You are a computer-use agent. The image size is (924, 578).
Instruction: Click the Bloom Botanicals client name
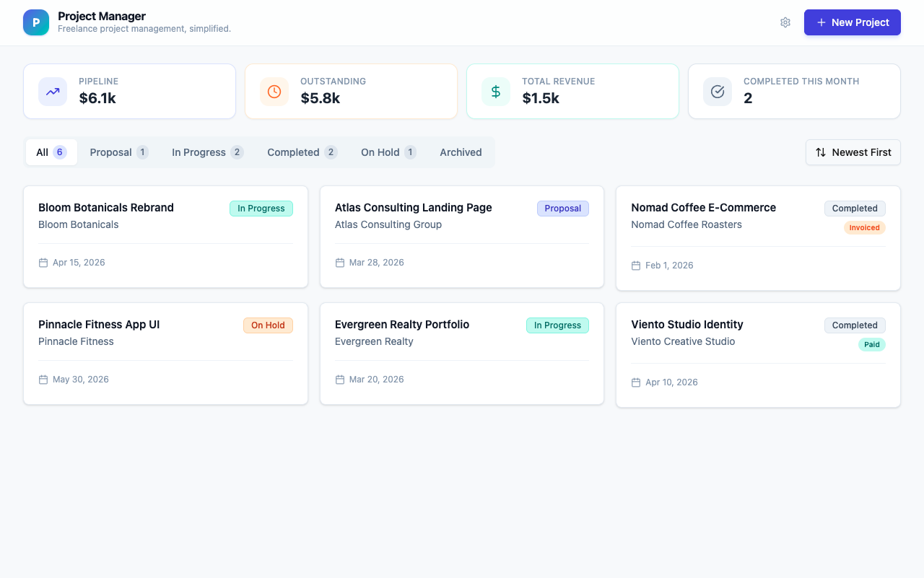pos(79,224)
